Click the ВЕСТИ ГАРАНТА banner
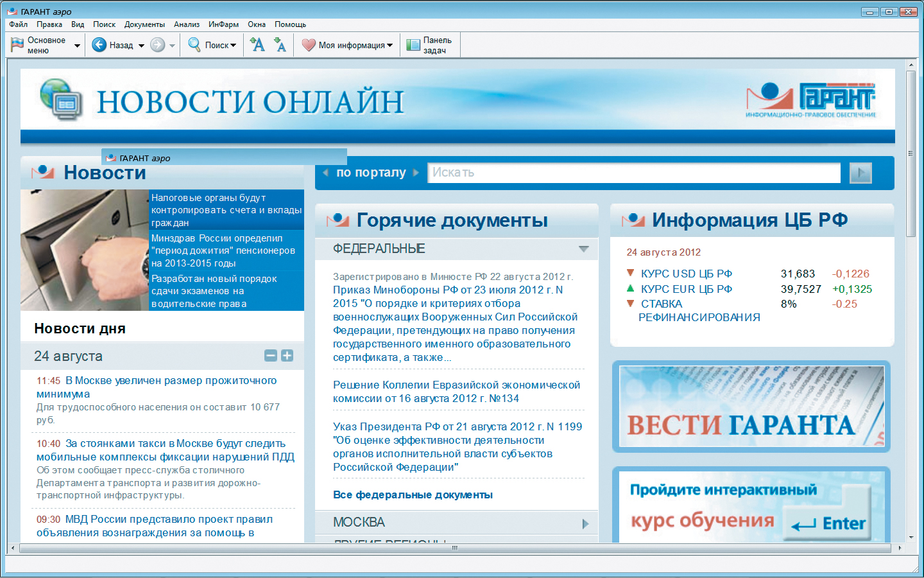 [x=751, y=407]
